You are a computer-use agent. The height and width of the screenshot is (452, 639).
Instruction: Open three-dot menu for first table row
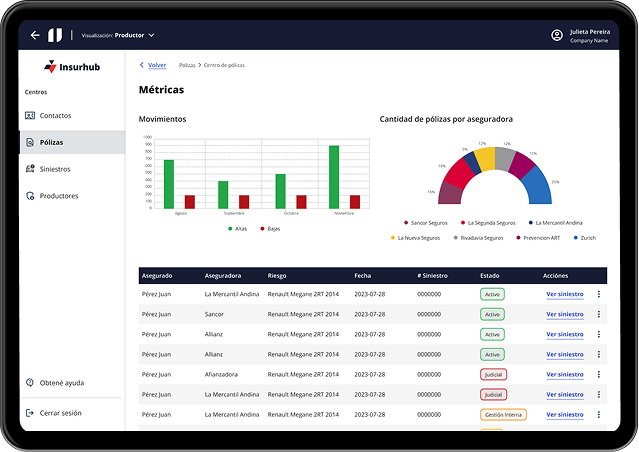click(599, 294)
